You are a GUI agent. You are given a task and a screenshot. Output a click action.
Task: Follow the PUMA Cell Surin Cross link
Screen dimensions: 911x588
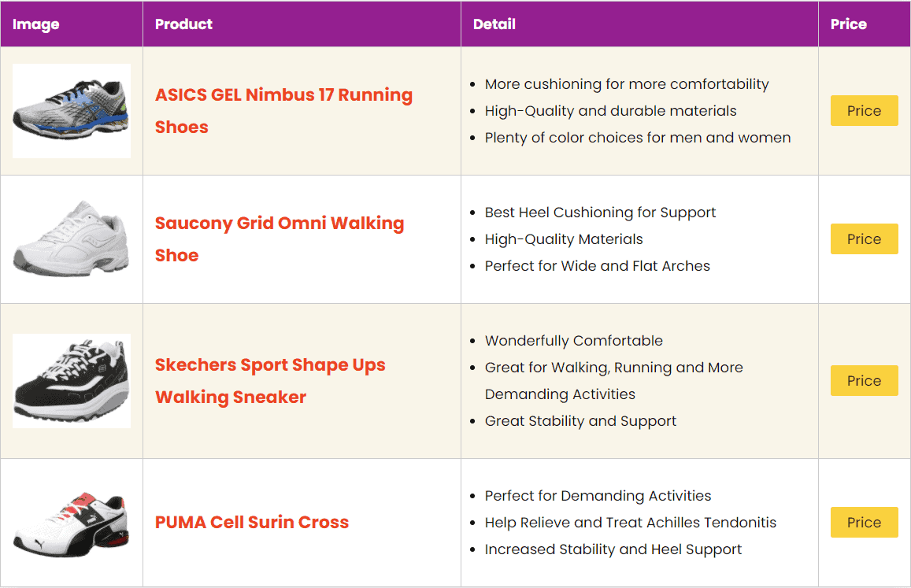pyautogui.click(x=252, y=523)
